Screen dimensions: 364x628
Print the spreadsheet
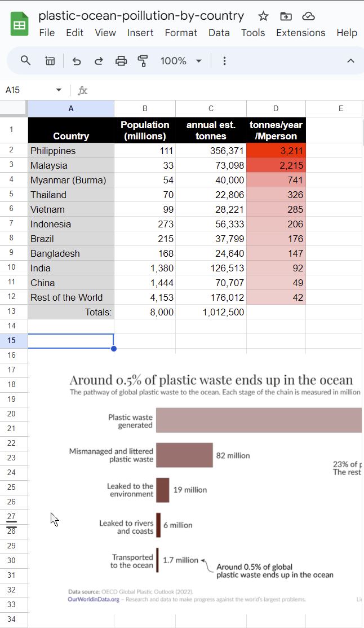coord(121,61)
